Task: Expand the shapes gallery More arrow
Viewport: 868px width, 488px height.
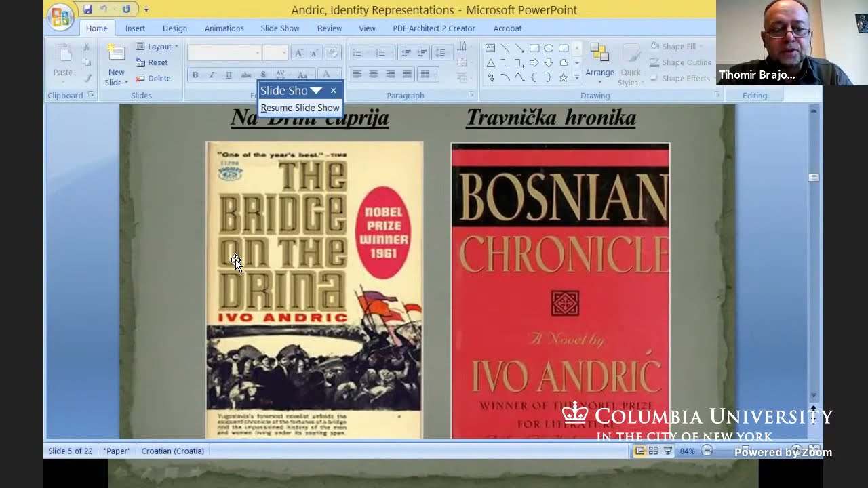Action: [577, 77]
